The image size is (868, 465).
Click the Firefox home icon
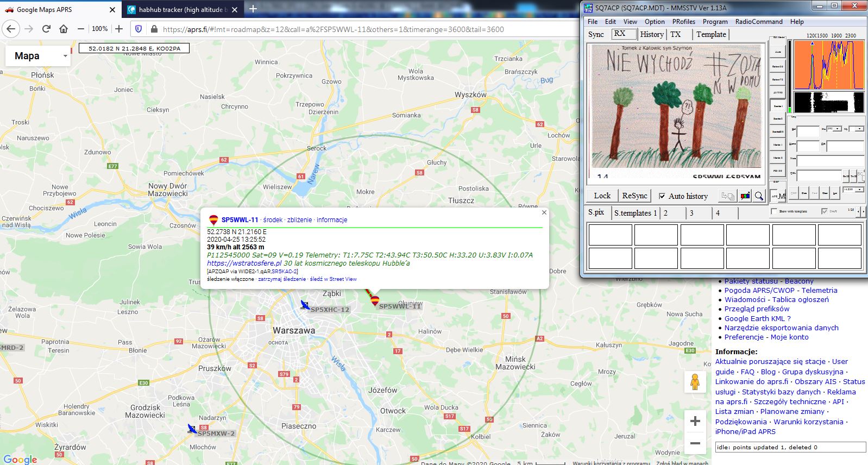tap(64, 29)
